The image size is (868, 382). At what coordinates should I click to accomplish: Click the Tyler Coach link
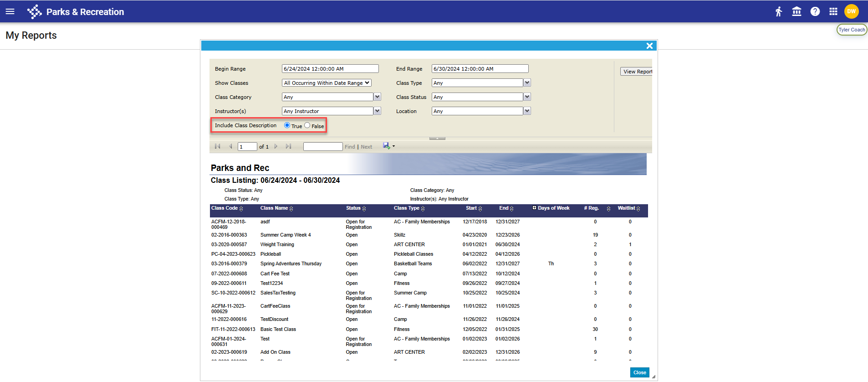852,30
